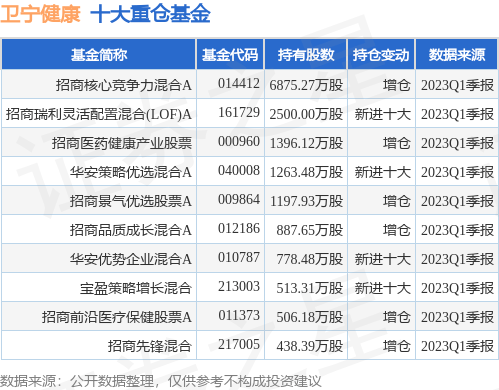
Task: Open fund 招商瑞利灵活配置混合(LOF)A
Action: [x=99, y=114]
